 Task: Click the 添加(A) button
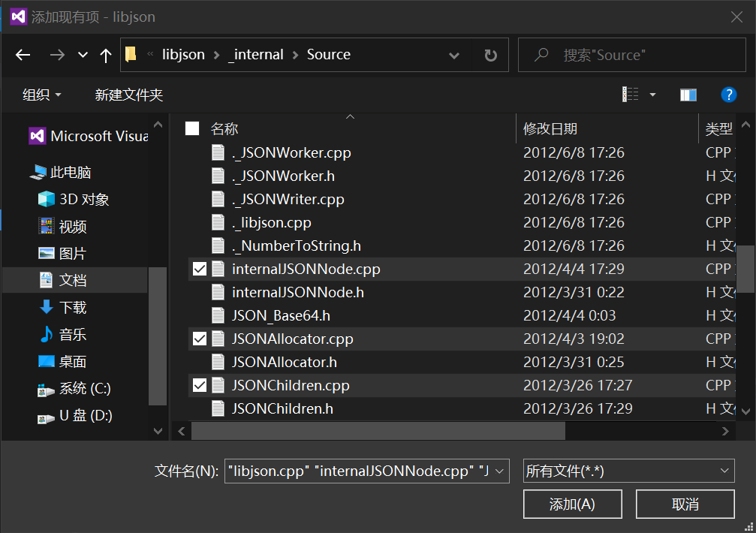573,504
